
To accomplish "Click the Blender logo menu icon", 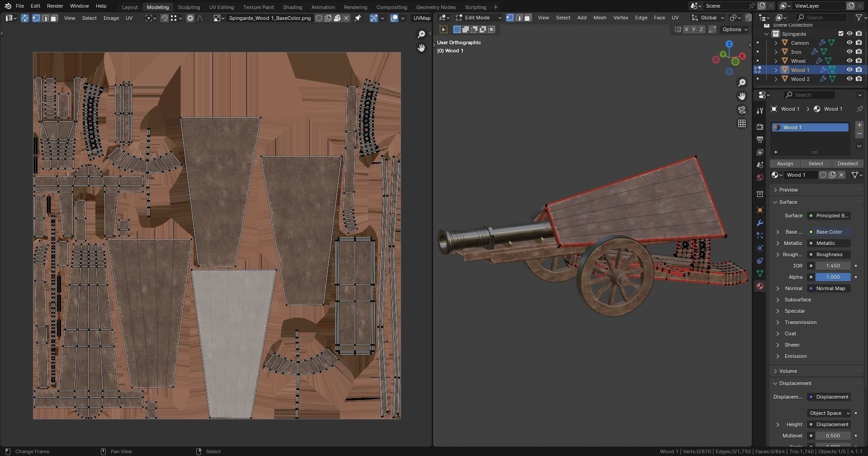I will pos(8,6).
